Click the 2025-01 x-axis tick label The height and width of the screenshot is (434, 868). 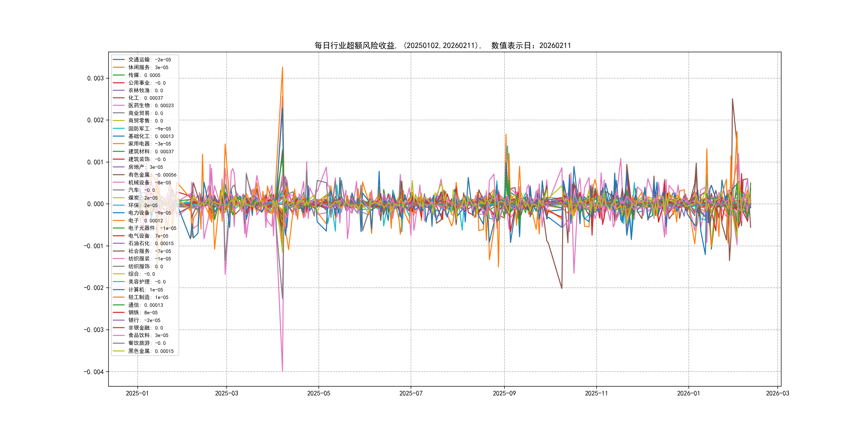[x=137, y=393]
